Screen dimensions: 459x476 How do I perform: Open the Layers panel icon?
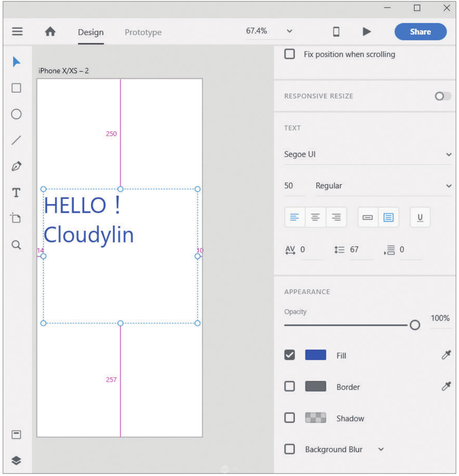click(16, 461)
